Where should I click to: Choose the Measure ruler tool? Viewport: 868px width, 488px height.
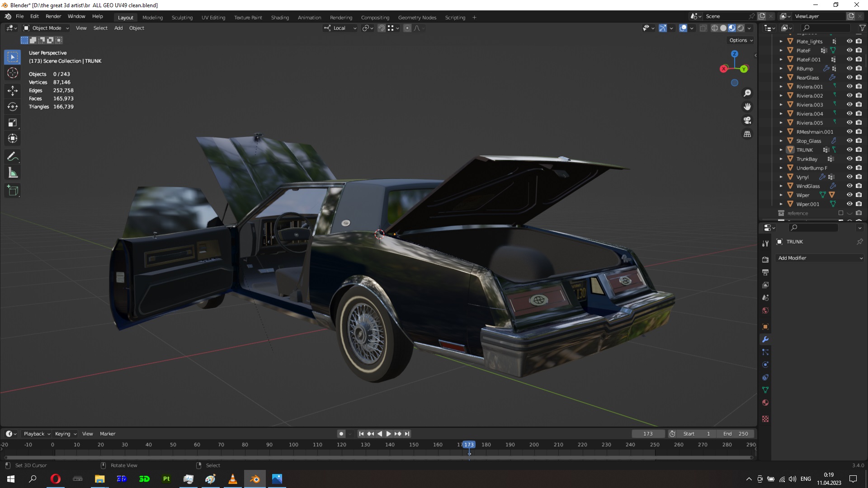13,173
